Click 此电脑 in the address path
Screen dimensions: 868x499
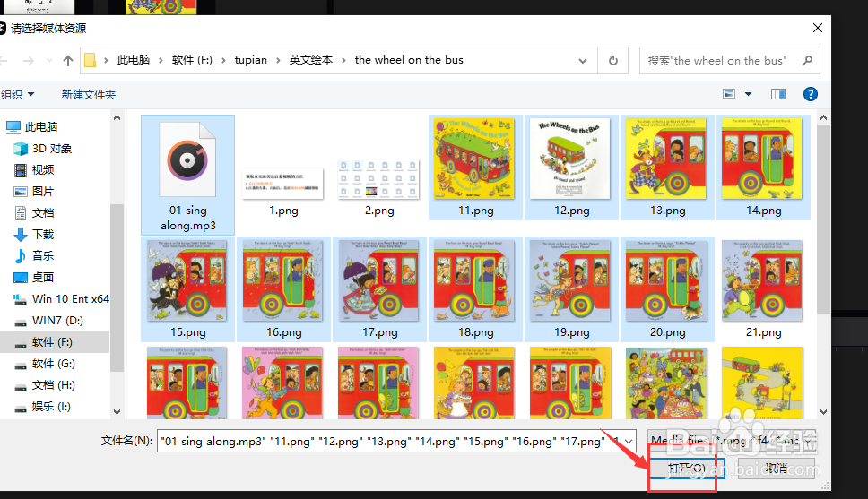[134, 60]
